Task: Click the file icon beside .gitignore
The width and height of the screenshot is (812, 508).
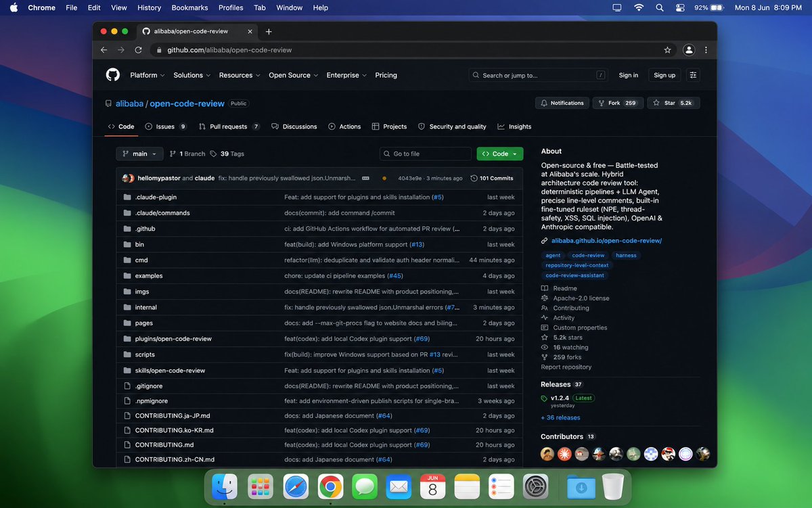Action: (x=127, y=386)
